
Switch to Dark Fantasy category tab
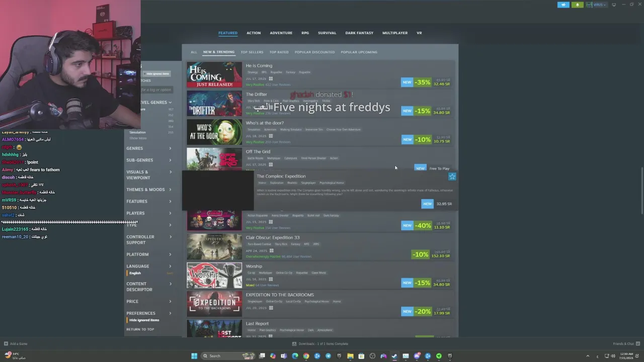click(359, 33)
